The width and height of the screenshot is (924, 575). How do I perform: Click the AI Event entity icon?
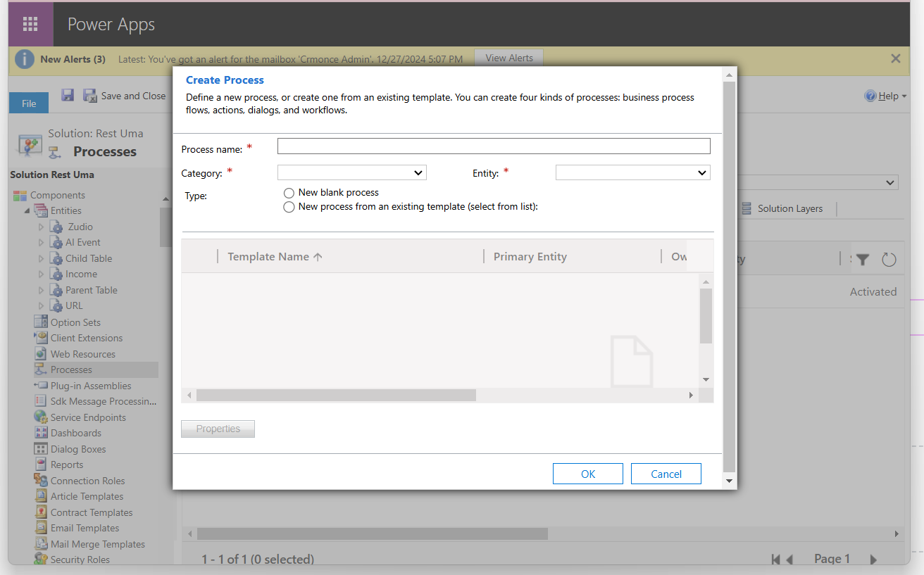pyautogui.click(x=56, y=242)
